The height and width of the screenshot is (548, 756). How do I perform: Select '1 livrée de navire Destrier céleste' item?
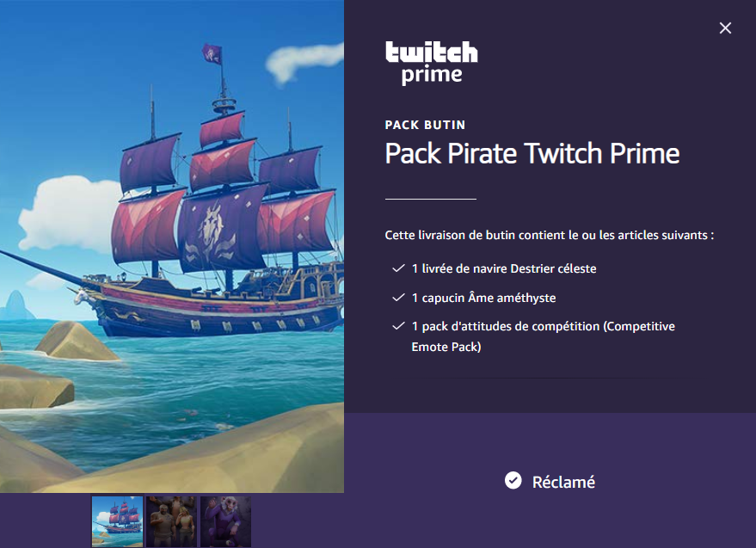[x=504, y=268]
